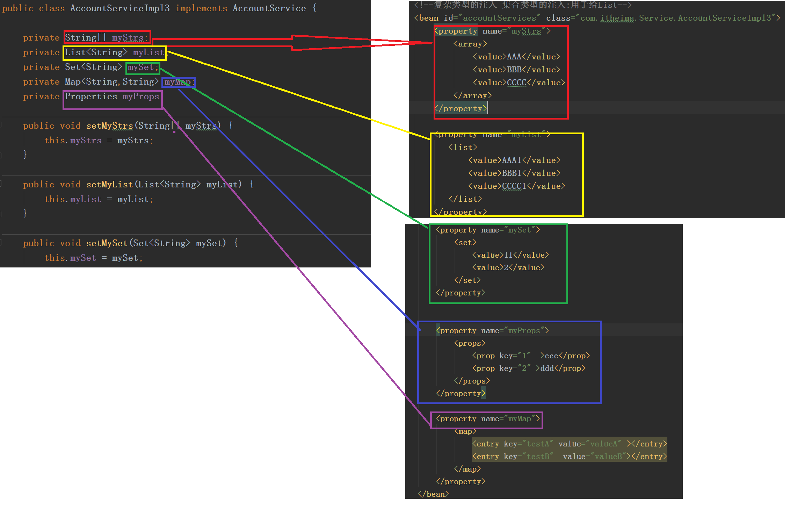Collapse the setMyStrs method fold marker

(x=1, y=126)
